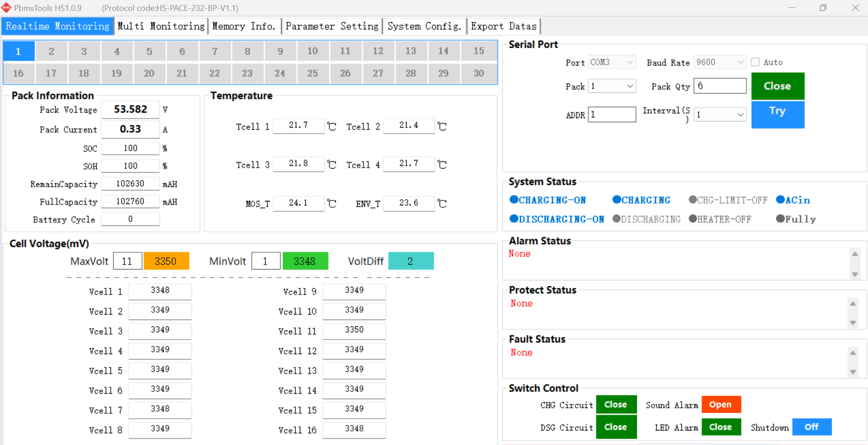Viewport: 868px width, 445px height.
Task: Click the Vcell 11 voltage field
Action: coord(354,330)
